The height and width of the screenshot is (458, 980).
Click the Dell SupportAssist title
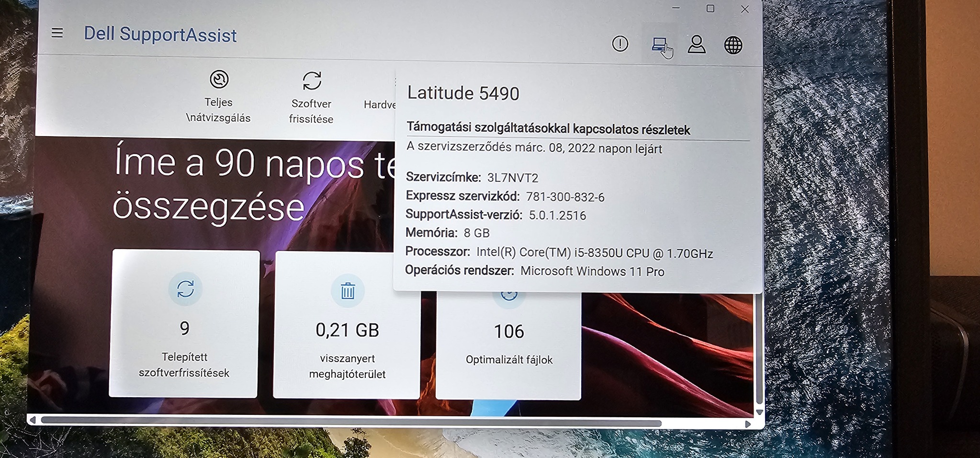(160, 34)
